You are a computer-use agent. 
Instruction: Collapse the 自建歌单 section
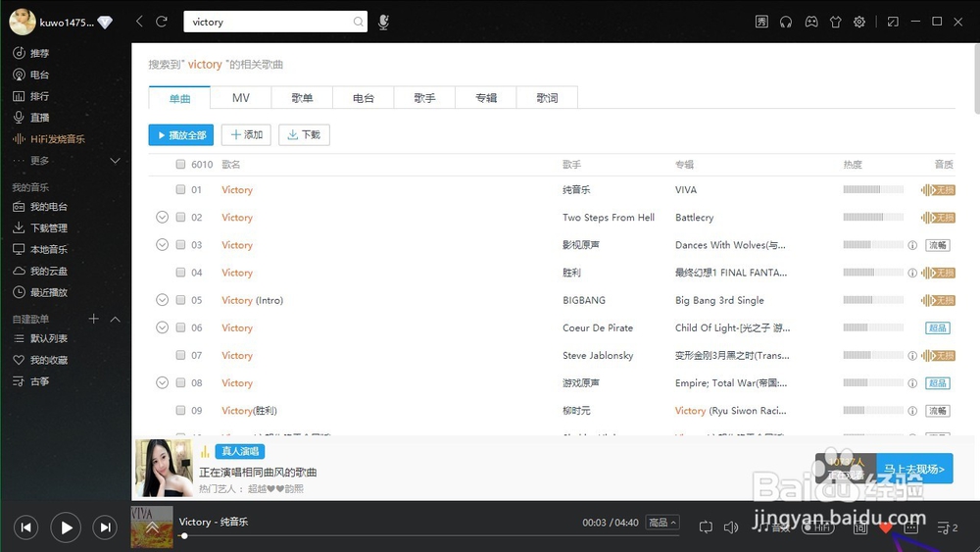(115, 319)
